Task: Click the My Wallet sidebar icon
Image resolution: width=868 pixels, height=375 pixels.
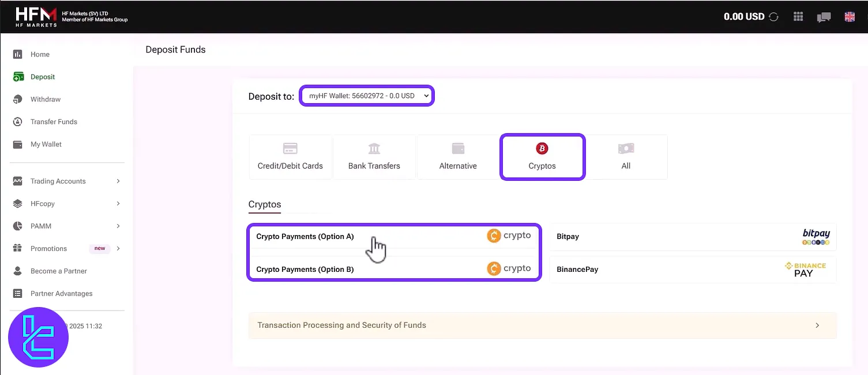Action: (18, 144)
